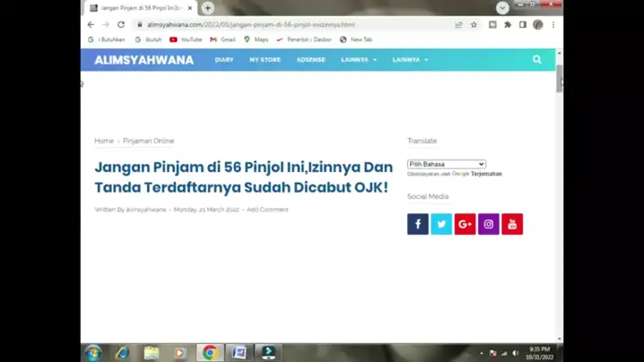The image size is (644, 362).
Task: Open the DIARY navigation item
Action: [x=224, y=60]
